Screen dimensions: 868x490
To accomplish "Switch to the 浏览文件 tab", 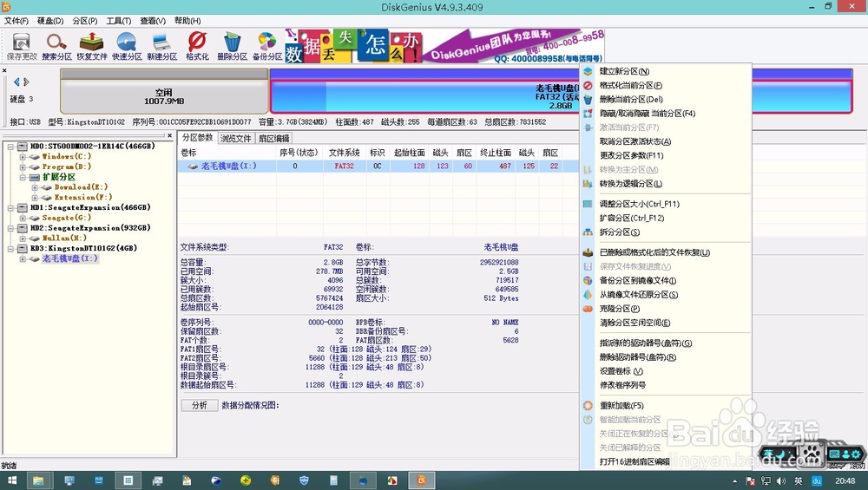I will (x=236, y=138).
